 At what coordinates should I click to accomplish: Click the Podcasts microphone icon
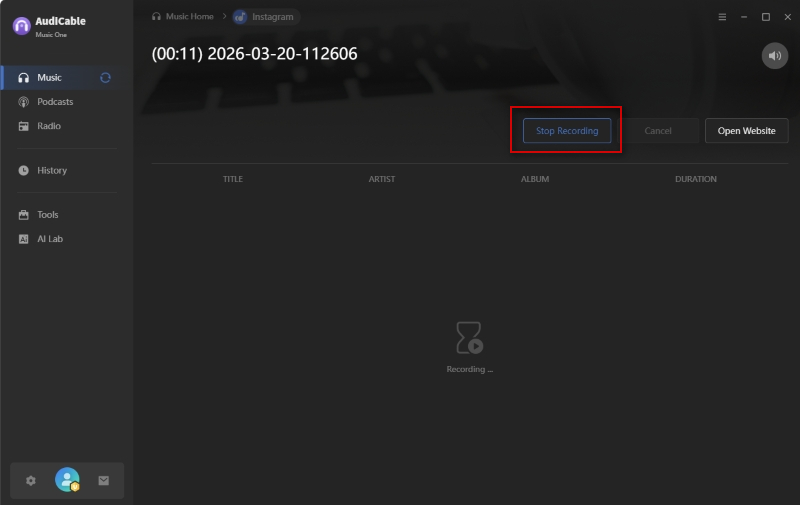(x=23, y=102)
